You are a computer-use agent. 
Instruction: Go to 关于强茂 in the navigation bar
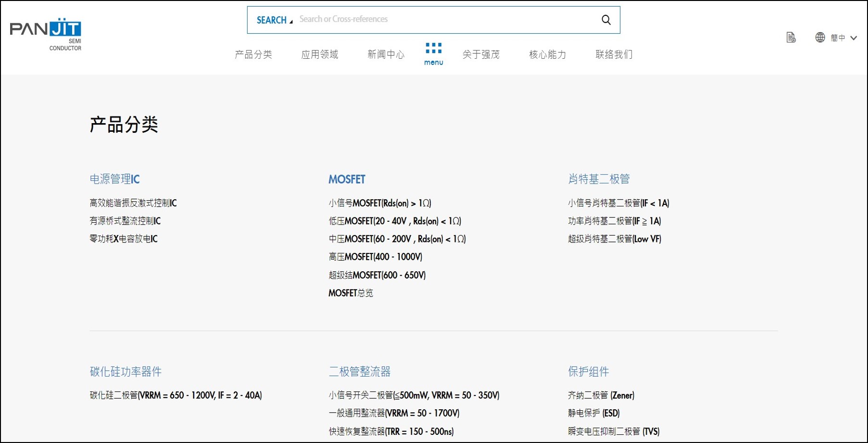coord(481,54)
